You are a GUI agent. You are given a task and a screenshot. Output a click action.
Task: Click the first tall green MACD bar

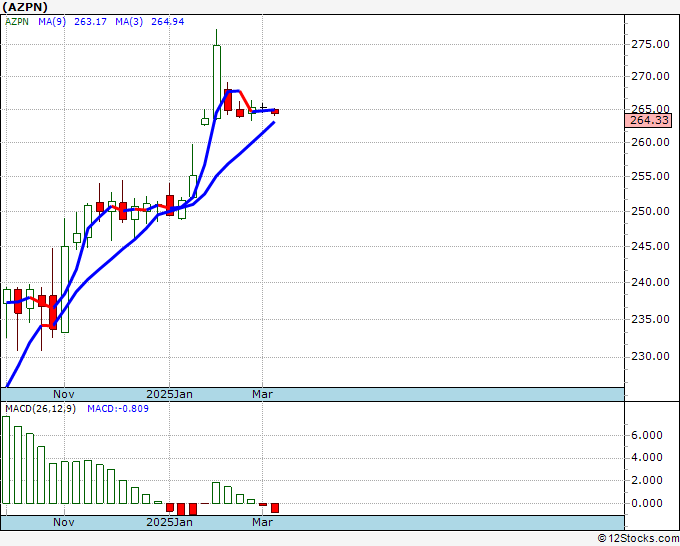(6, 460)
